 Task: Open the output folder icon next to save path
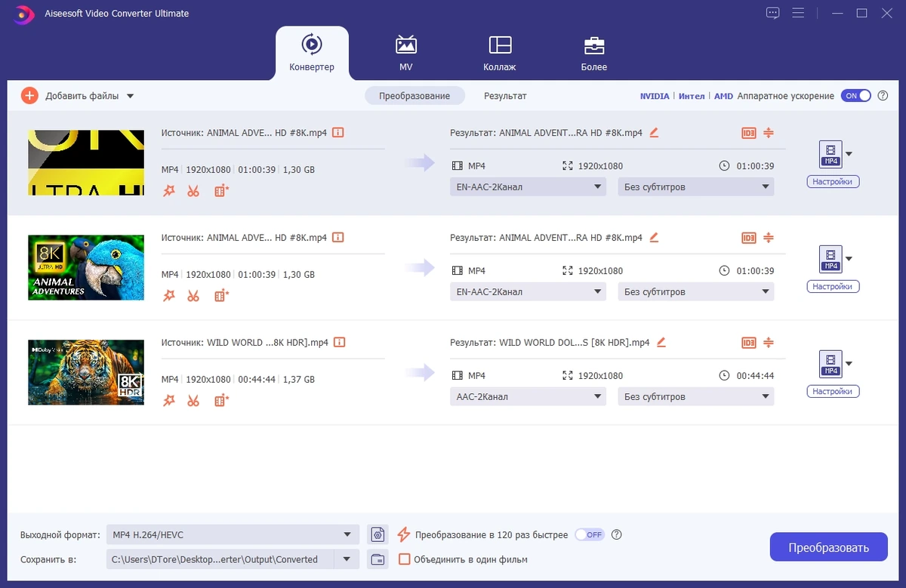[x=377, y=560]
